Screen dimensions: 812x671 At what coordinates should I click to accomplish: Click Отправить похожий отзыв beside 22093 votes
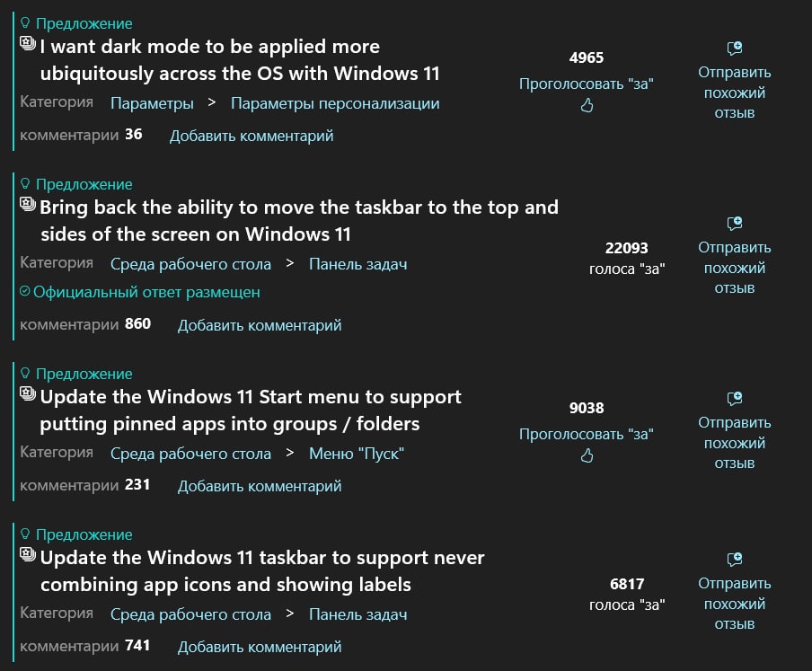pyautogui.click(x=735, y=267)
